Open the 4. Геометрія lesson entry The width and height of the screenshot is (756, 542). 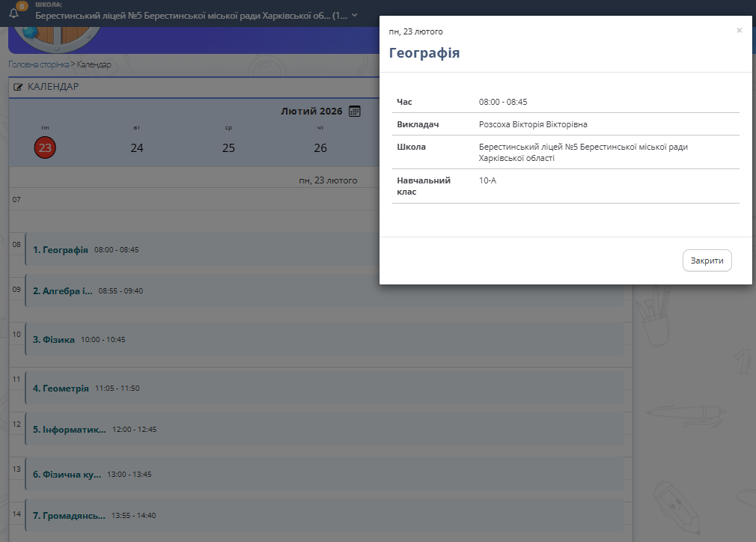(x=61, y=389)
